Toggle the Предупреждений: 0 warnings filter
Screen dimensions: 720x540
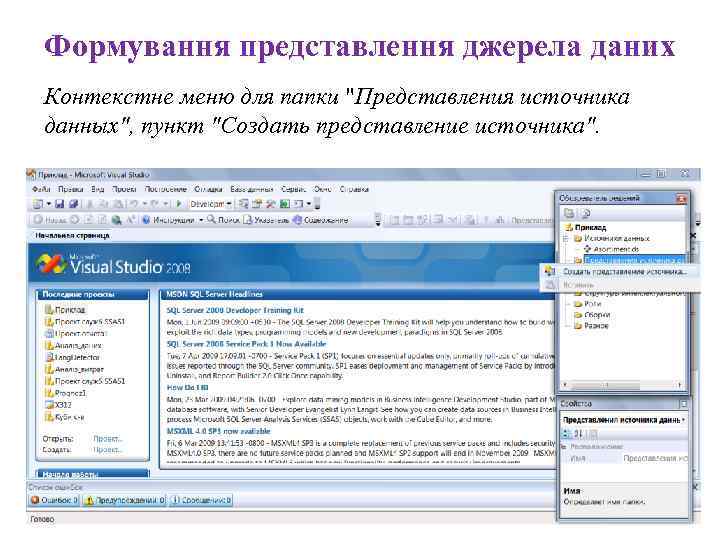pyautogui.click(x=124, y=500)
